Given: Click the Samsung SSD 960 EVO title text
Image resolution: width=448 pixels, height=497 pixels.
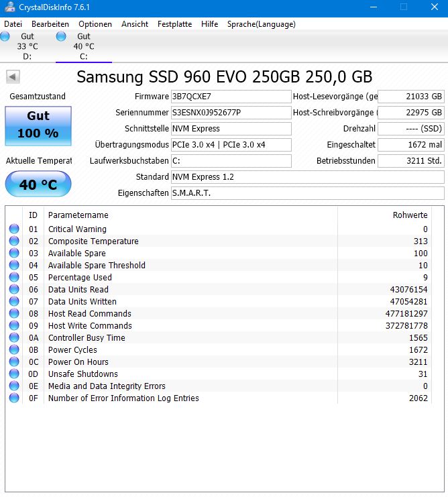Looking at the screenshot, I should 224,76.
